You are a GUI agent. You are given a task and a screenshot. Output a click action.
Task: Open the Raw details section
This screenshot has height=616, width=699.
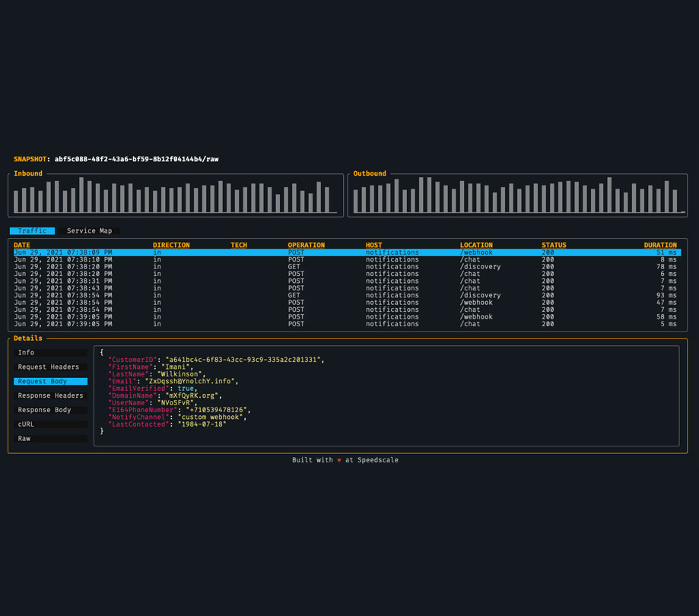50,439
